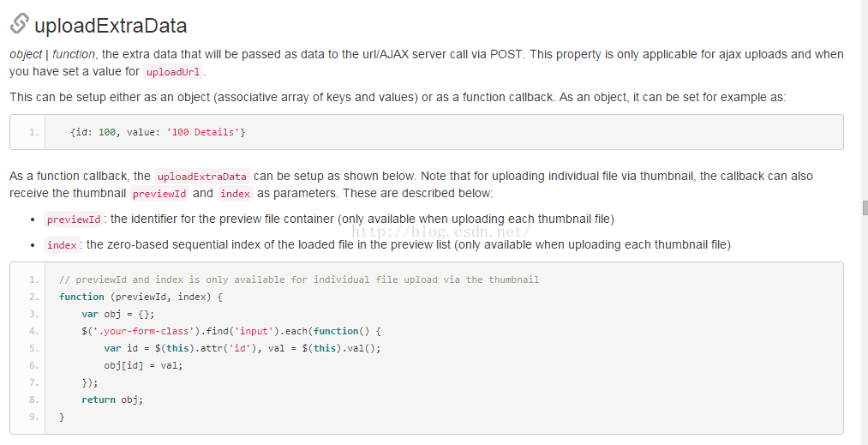Image resolution: width=868 pixels, height=445 pixels.
Task: Click the vertical scrollbar thumb at right
Action: pyautogui.click(x=865, y=207)
